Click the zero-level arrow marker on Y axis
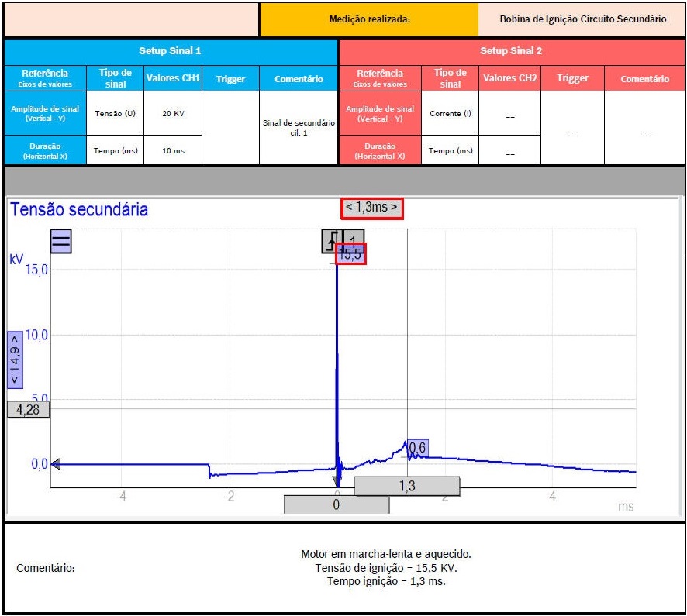The image size is (687, 616). tap(56, 464)
